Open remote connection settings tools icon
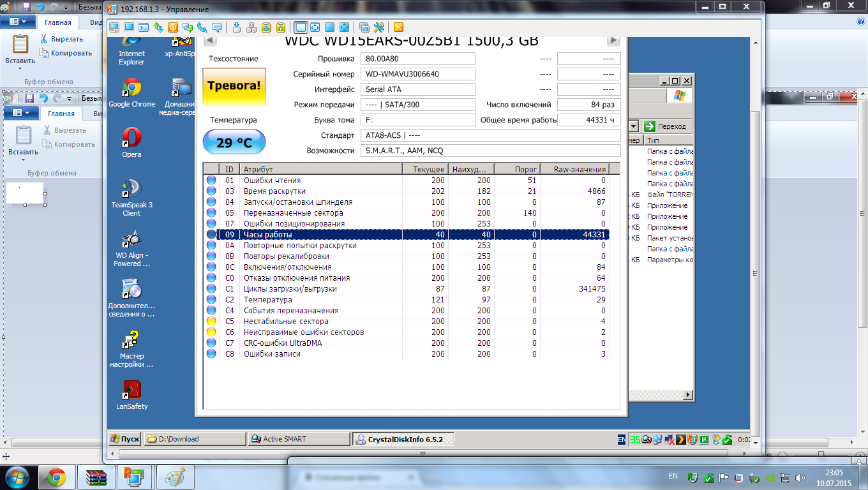Viewport: 868px width, 490px height. [x=378, y=27]
